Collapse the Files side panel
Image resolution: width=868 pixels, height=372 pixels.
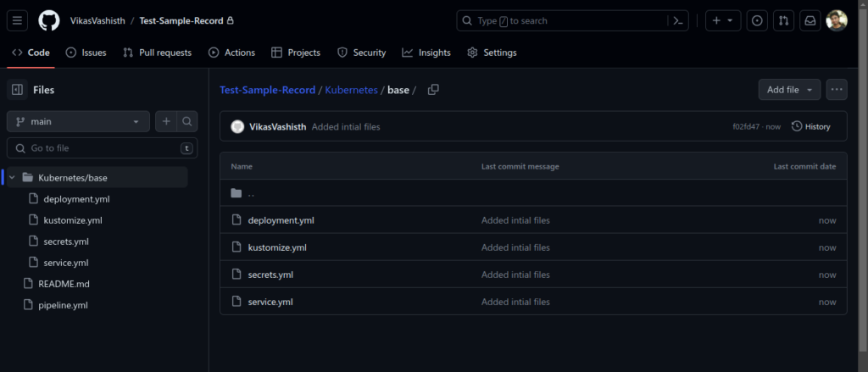coord(17,90)
